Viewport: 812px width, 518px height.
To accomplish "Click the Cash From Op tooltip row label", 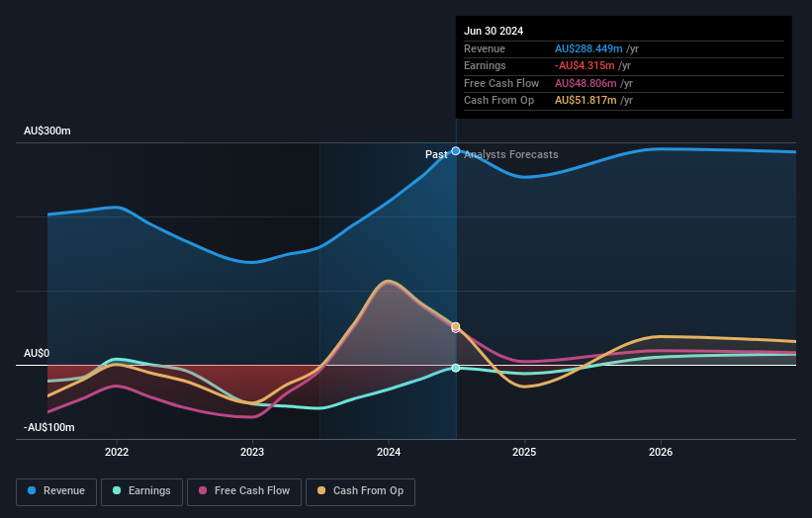I will click(498, 101).
